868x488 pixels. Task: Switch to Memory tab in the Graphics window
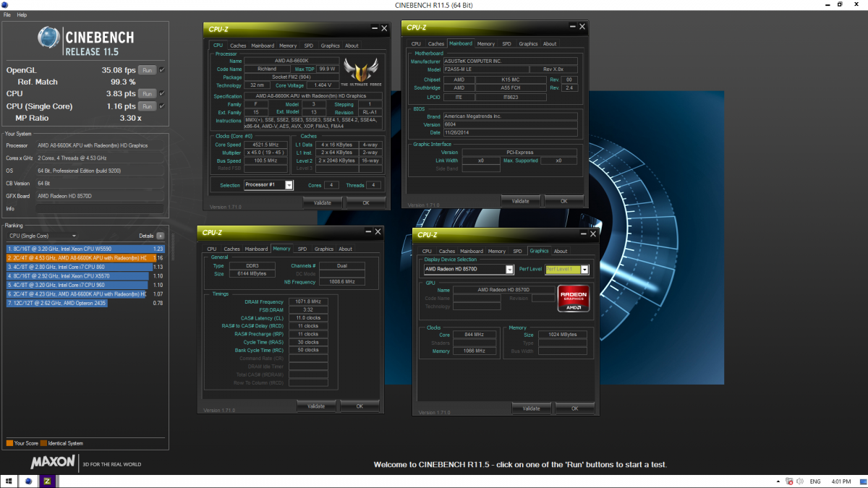(497, 252)
